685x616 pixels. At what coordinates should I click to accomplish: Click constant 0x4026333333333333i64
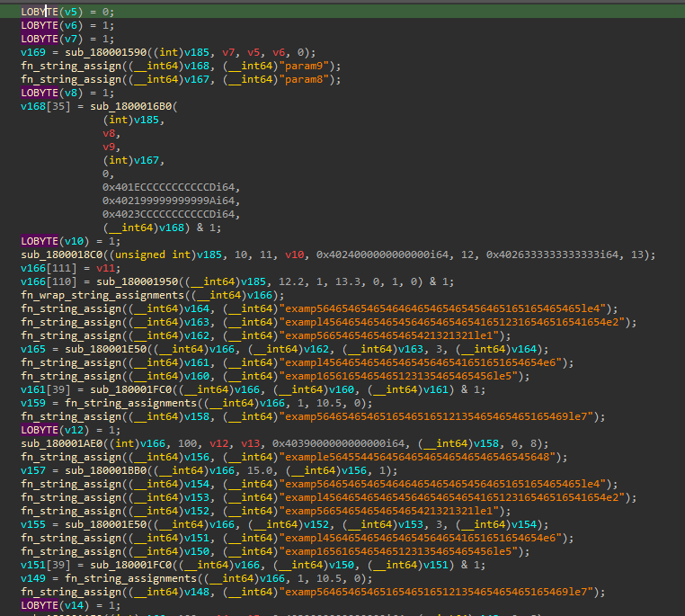552,254
